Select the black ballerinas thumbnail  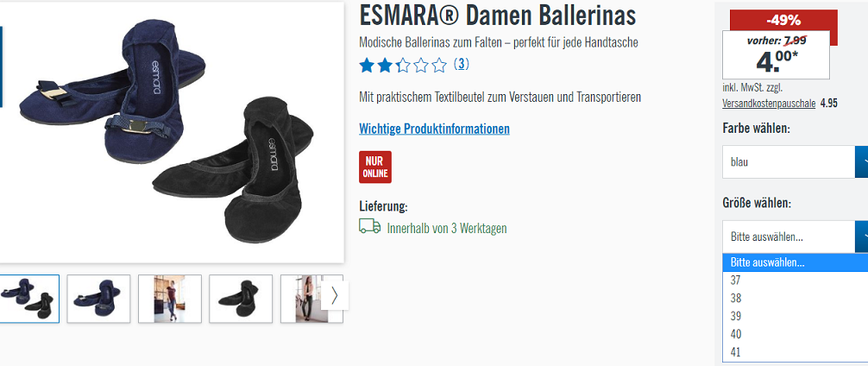pyautogui.click(x=241, y=299)
